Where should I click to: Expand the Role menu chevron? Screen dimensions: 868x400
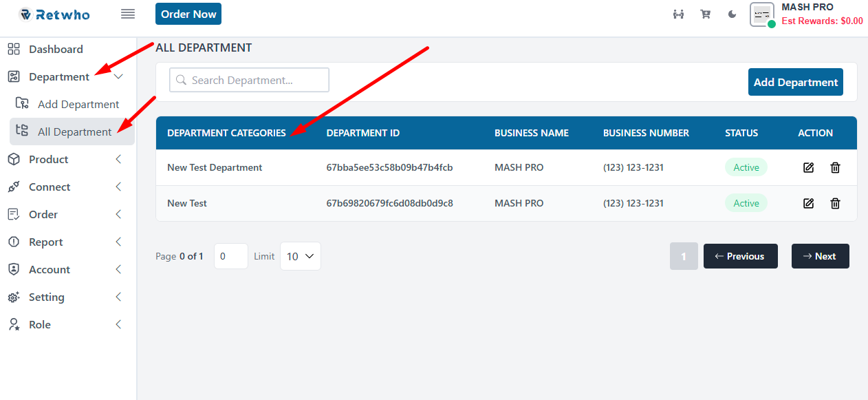[118, 324]
